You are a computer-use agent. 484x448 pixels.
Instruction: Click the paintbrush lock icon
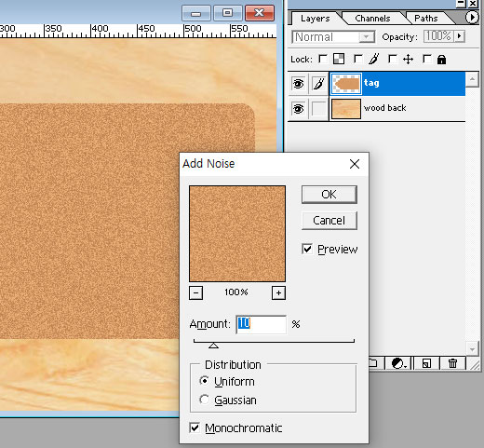pos(374,59)
